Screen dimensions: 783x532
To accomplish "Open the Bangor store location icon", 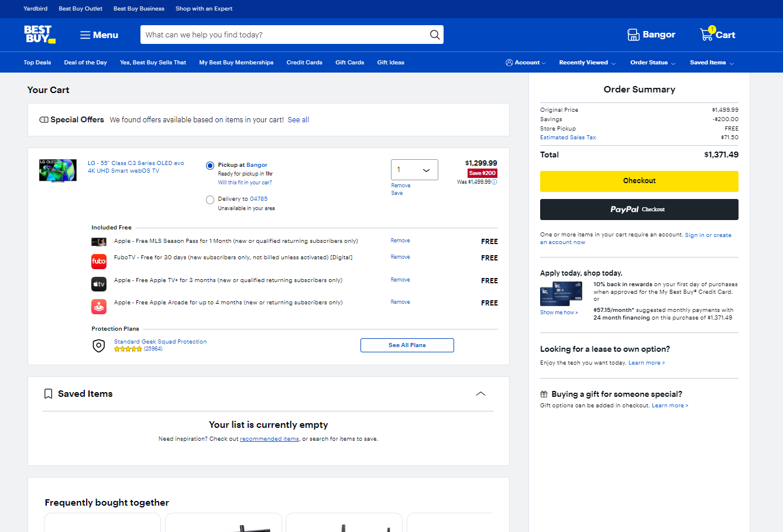I will pos(633,35).
